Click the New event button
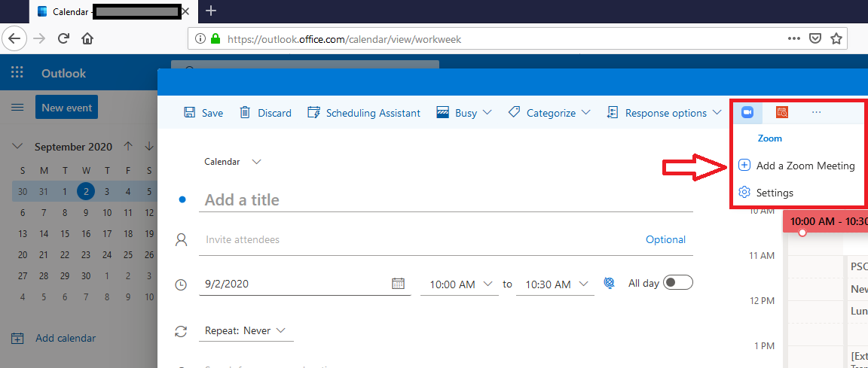 (x=66, y=107)
